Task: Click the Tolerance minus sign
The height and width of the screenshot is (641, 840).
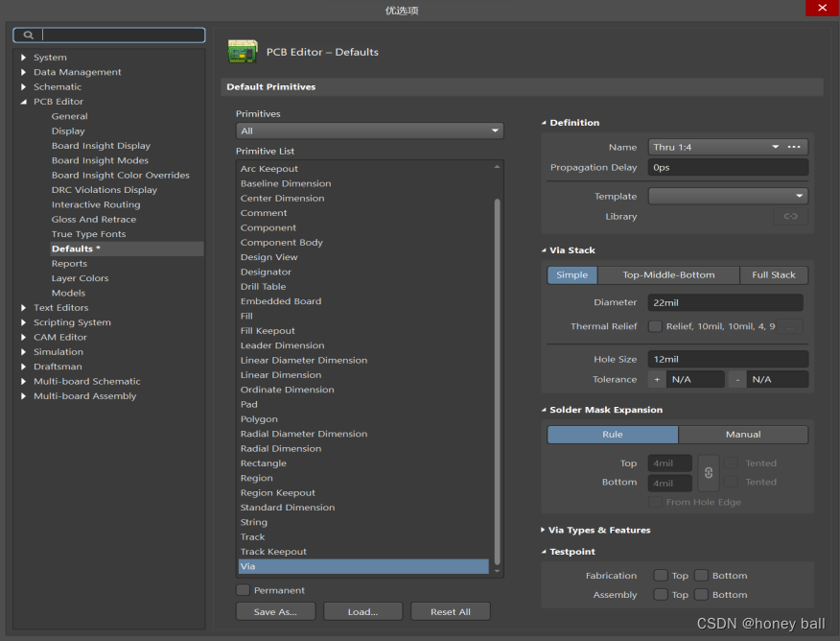Action: [x=737, y=379]
